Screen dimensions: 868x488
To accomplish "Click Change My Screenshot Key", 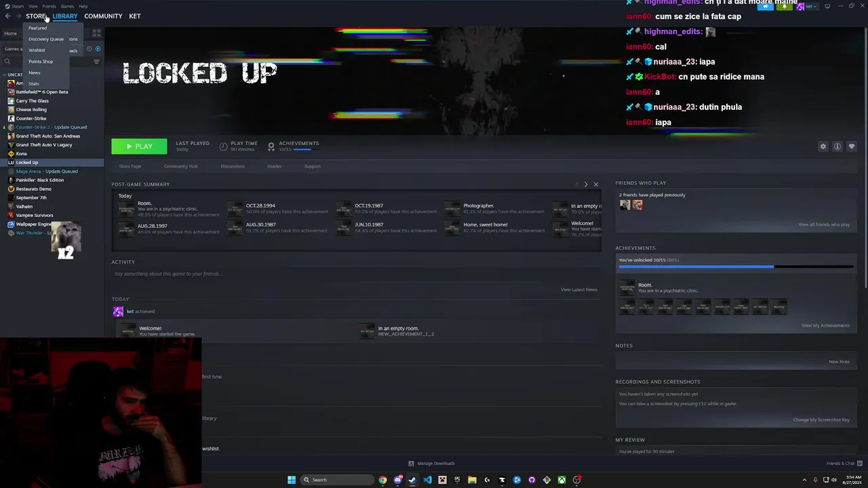I will tap(821, 420).
